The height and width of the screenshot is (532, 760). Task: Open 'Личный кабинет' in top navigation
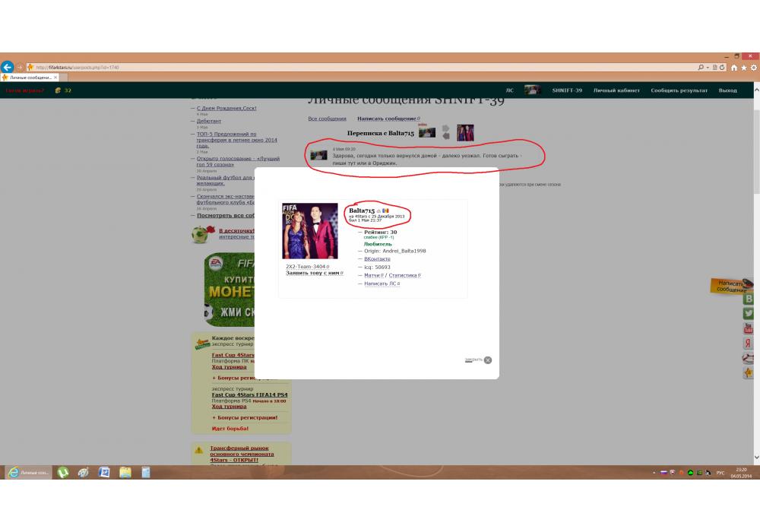coord(616,90)
